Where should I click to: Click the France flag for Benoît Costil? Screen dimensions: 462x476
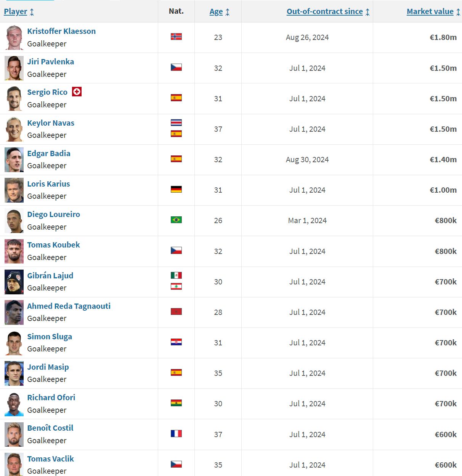click(176, 433)
